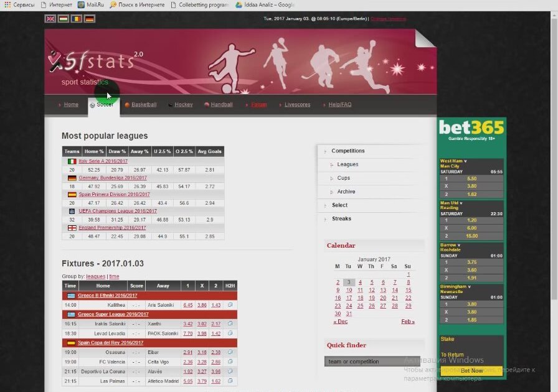Switch to the Hockey tab
This screenshot has height=392, width=558.
tap(183, 105)
